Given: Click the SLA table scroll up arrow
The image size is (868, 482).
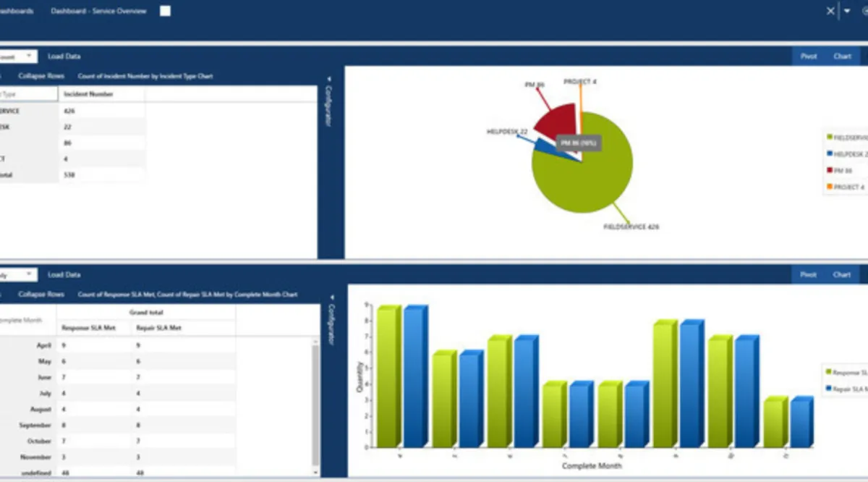Looking at the screenshot, I should (x=315, y=341).
